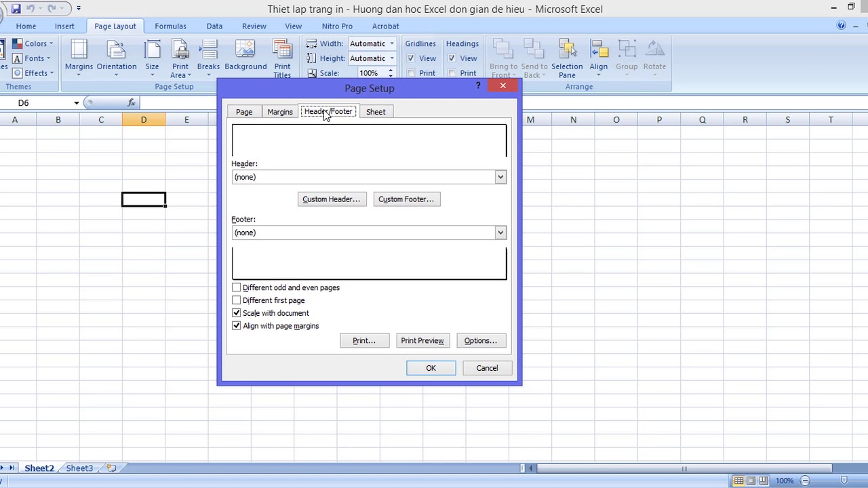Click the Custom Header button

pos(332,199)
